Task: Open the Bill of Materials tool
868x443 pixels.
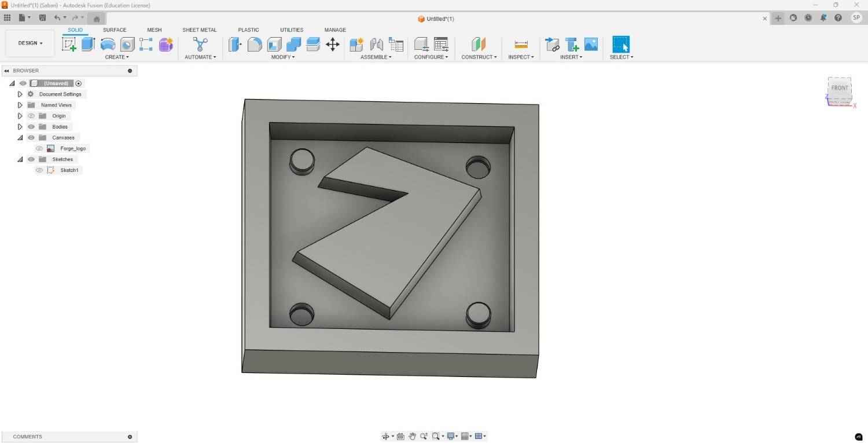Action: tap(396, 44)
